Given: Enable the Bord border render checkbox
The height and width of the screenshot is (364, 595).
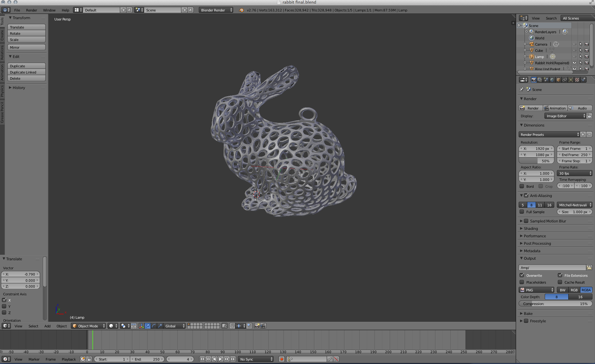Looking at the screenshot, I should coord(522,186).
